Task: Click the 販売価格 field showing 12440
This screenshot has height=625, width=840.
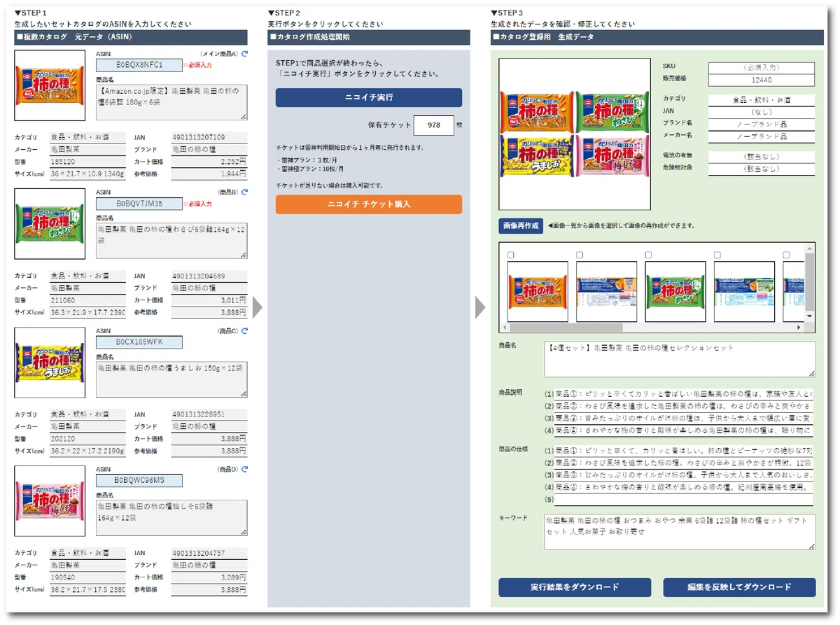Action: (x=762, y=80)
